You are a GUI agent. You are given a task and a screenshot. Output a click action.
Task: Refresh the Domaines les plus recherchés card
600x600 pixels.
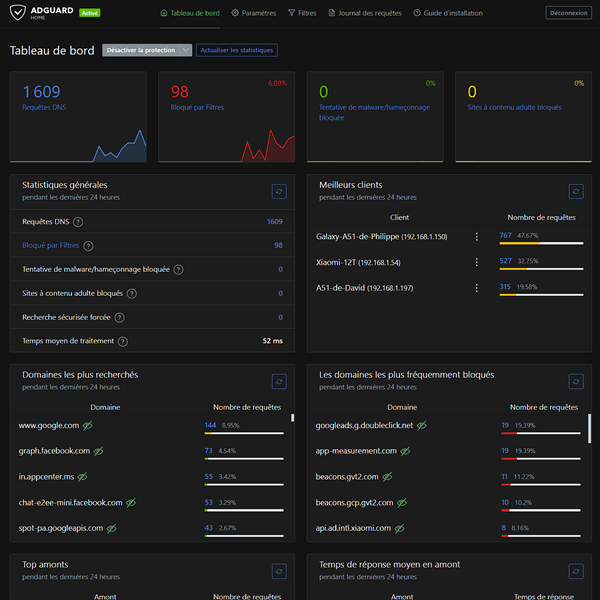tap(279, 381)
